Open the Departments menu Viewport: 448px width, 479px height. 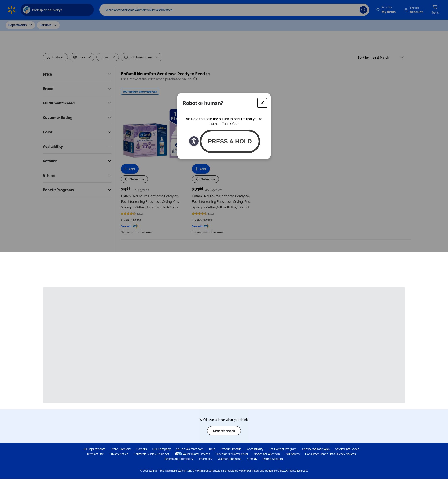20,25
